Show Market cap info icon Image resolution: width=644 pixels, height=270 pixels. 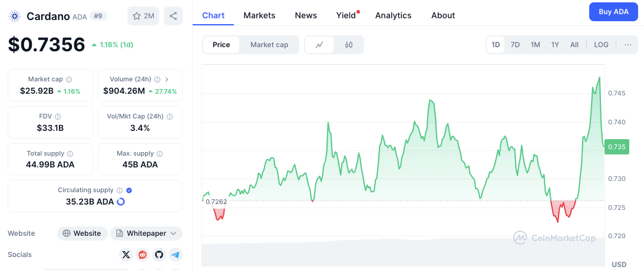69,80
